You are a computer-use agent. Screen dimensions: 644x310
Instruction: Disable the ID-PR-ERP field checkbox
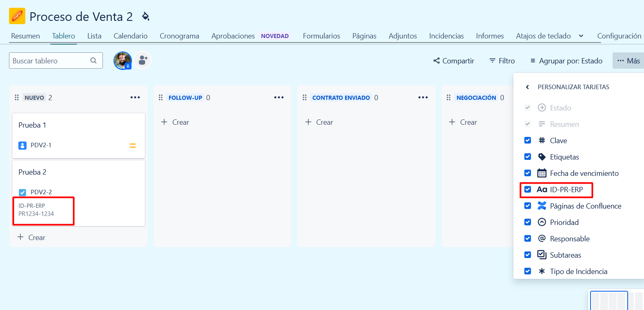pyautogui.click(x=528, y=189)
